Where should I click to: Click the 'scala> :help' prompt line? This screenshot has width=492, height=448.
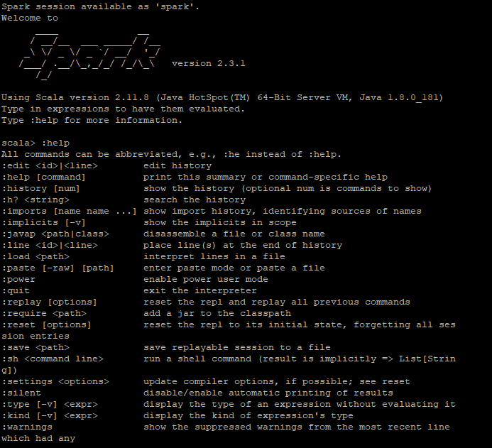35,143
